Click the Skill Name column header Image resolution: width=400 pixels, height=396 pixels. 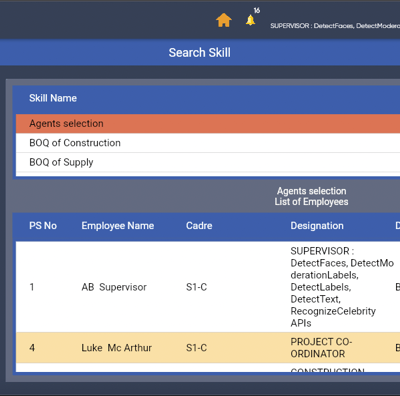53,98
